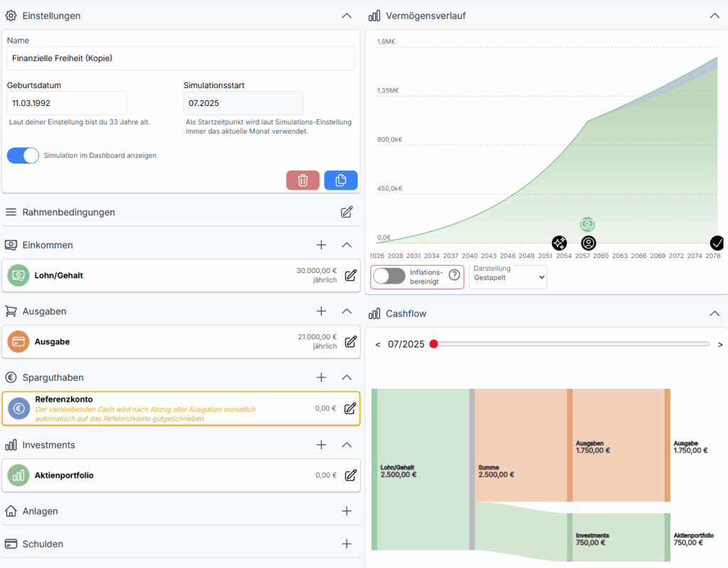Collapse the Cashflow panel
Image resolution: width=728 pixels, height=568 pixels.
pos(714,314)
